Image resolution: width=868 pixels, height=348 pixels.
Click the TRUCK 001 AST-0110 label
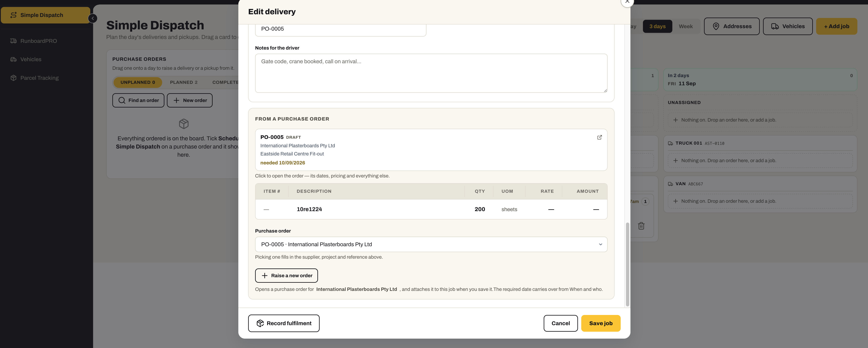pos(700,143)
